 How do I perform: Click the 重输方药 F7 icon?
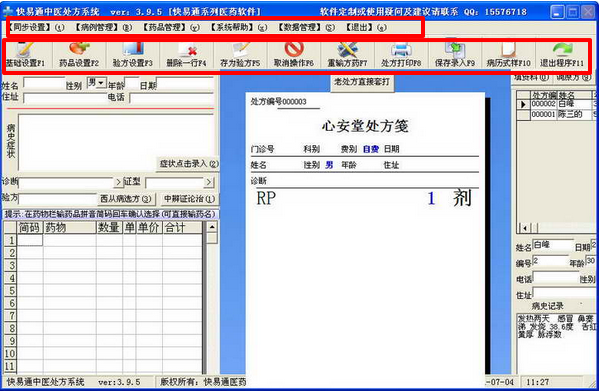coord(347,55)
